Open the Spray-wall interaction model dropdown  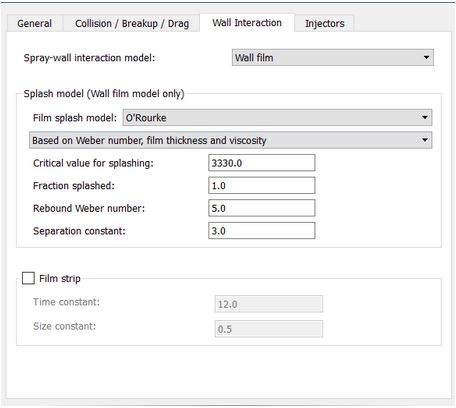point(333,58)
